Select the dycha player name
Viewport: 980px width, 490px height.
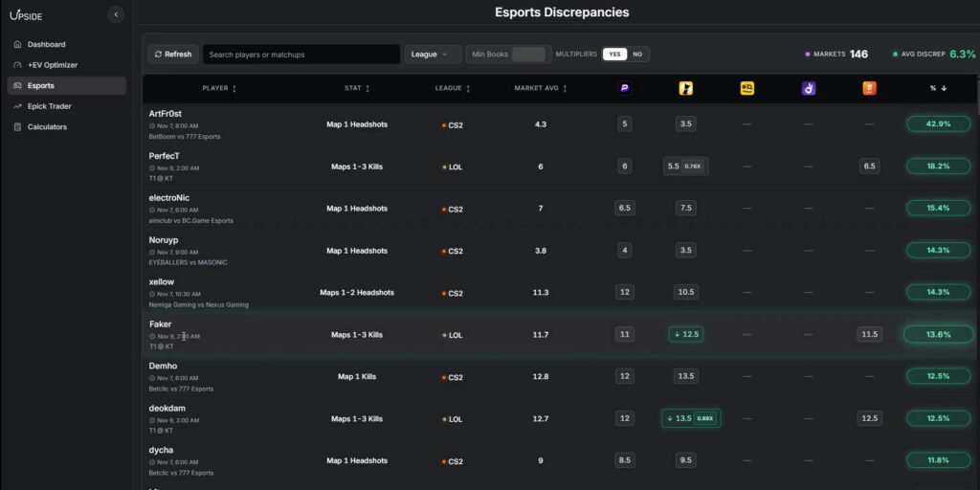161,450
